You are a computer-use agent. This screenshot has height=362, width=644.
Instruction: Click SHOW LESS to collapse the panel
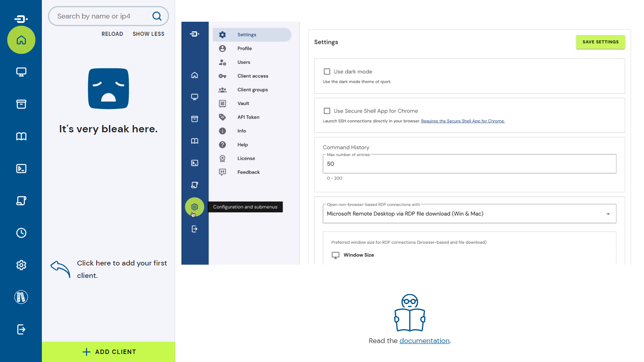click(x=149, y=34)
